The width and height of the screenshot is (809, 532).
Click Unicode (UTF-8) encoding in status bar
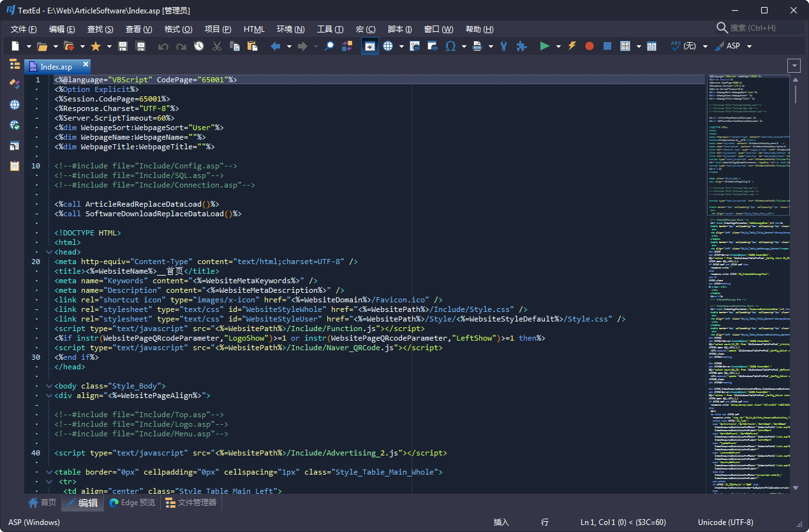[725, 522]
